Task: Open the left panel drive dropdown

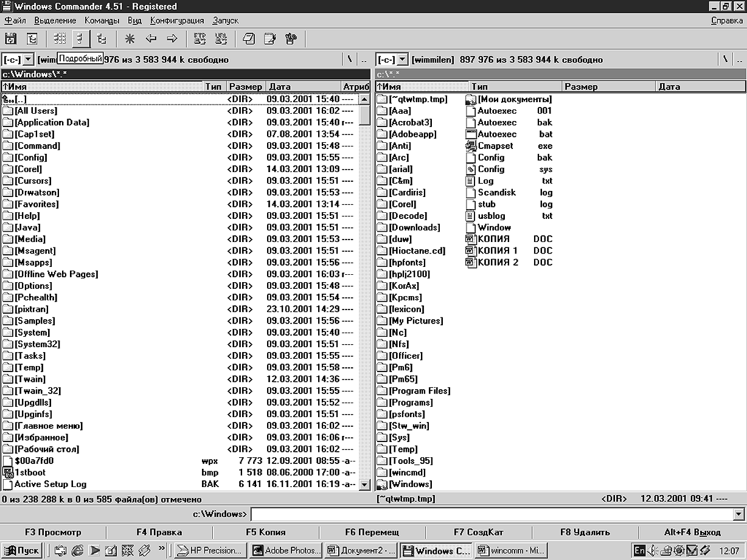Action: tap(28, 60)
